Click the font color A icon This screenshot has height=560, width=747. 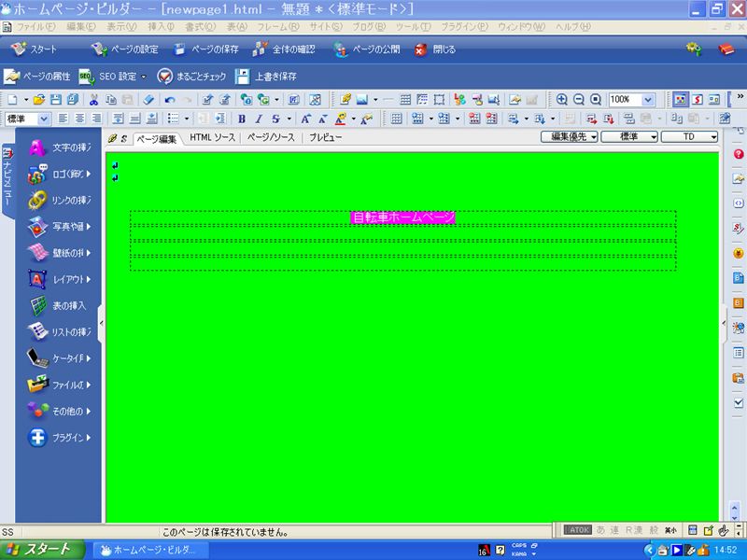[x=340, y=119]
